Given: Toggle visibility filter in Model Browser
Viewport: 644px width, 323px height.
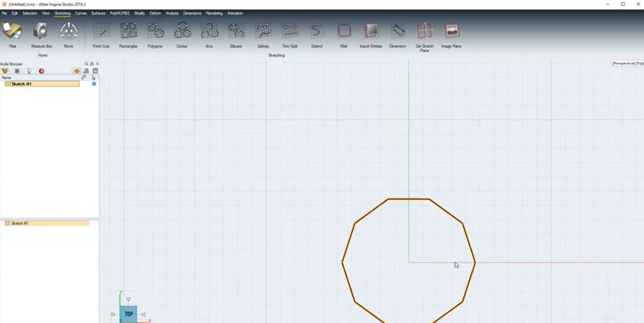Looking at the screenshot, I should point(76,71).
